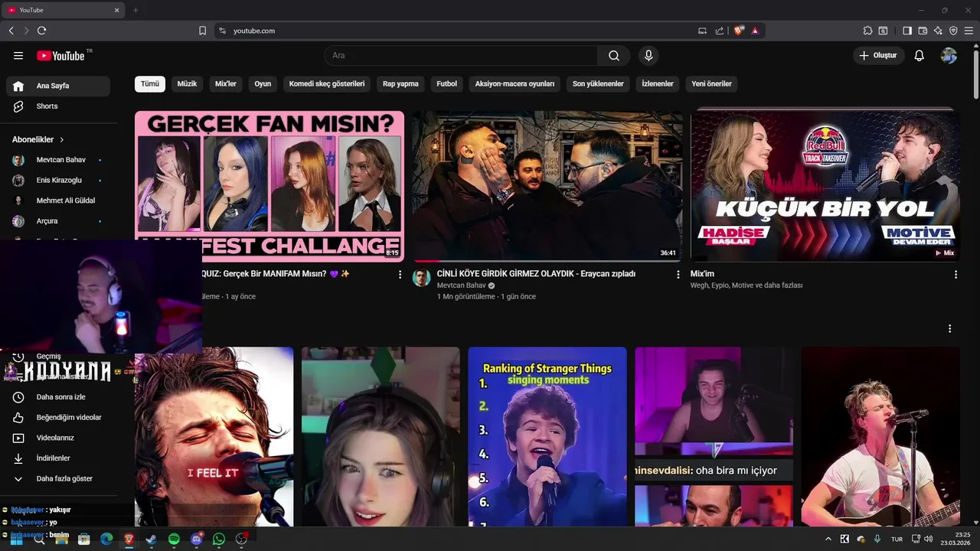The width and height of the screenshot is (980, 551).
Task: Click the Oluştur create button
Action: (878, 56)
